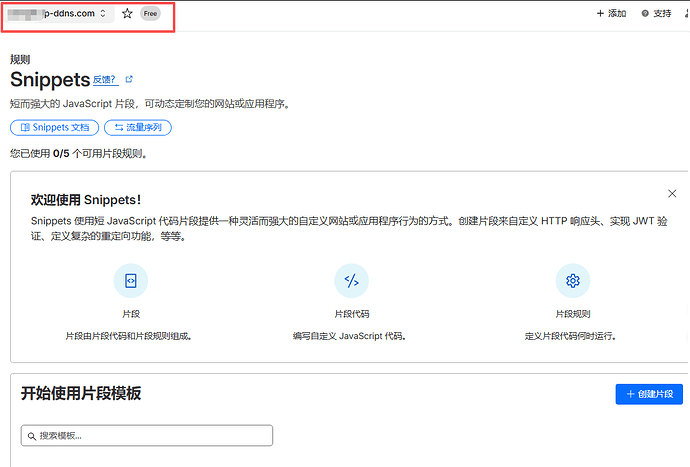This screenshot has width=690, height=467.
Task: Star the domain with the star icon
Action: point(127,14)
